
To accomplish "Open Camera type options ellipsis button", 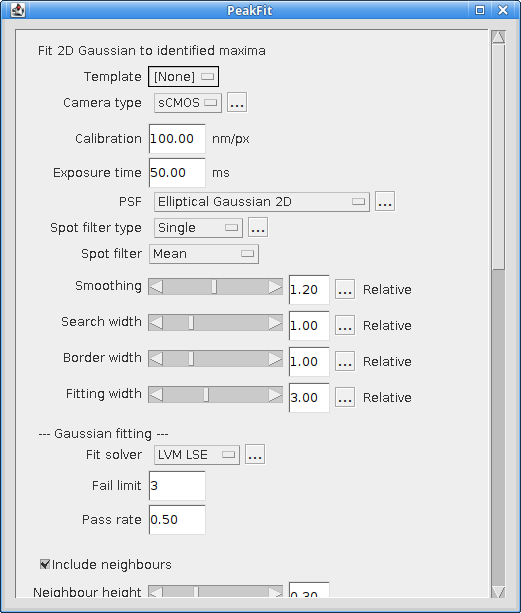I will coord(237,102).
